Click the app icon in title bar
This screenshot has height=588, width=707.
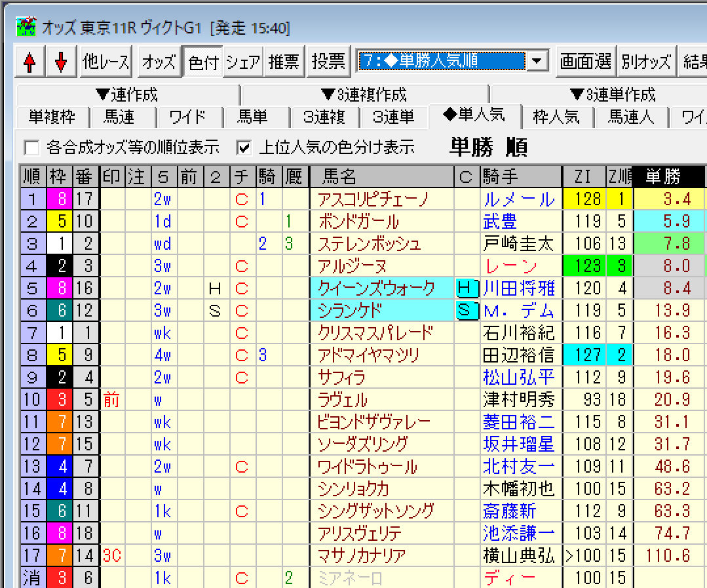(x=25, y=28)
